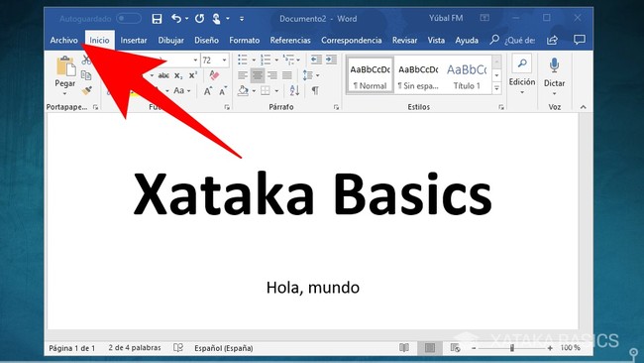
Task: Align text left
Action: pyautogui.click(x=243, y=75)
